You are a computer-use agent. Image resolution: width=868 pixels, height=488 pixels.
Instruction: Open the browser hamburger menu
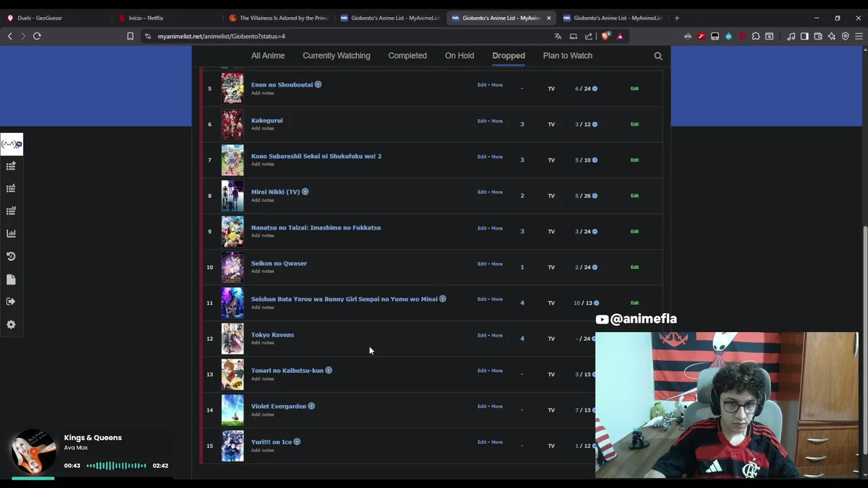[x=859, y=36]
